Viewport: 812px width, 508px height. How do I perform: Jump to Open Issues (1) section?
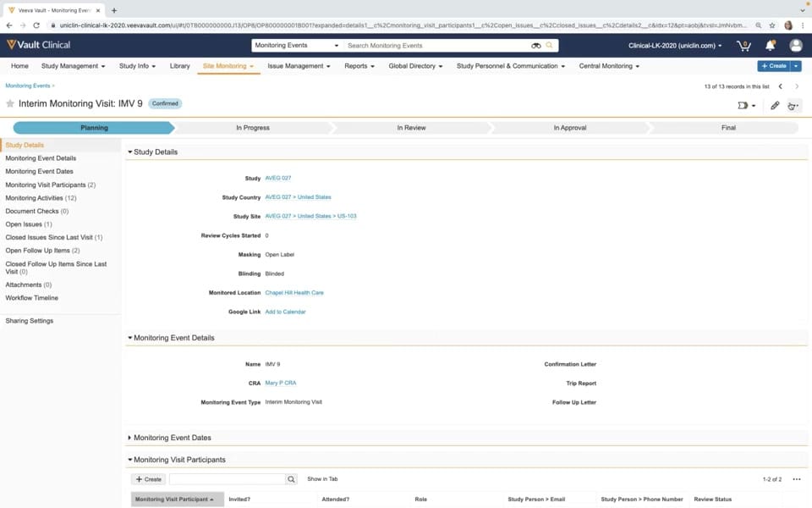pos(29,224)
